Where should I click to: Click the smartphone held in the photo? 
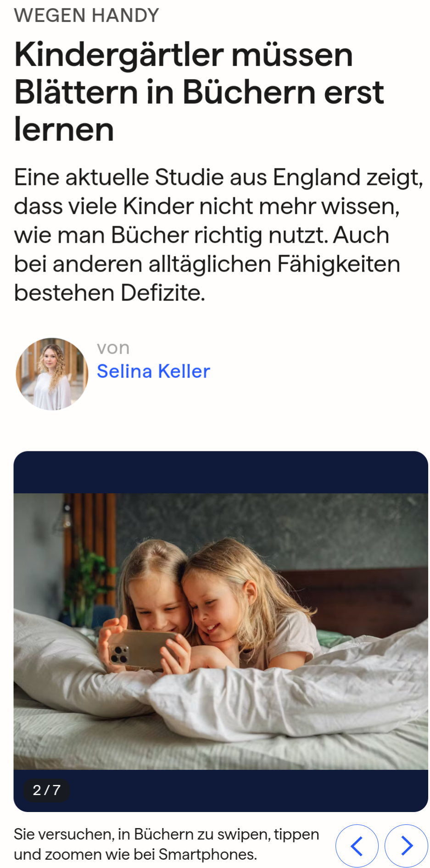[x=142, y=649]
